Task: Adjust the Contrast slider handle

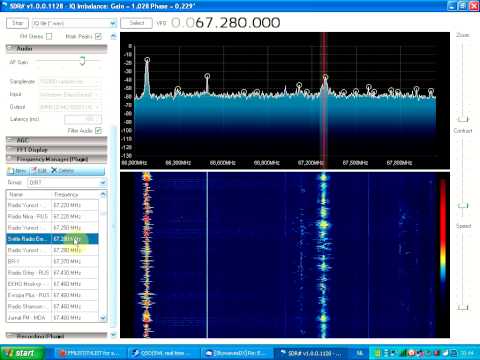Action: click(463, 206)
